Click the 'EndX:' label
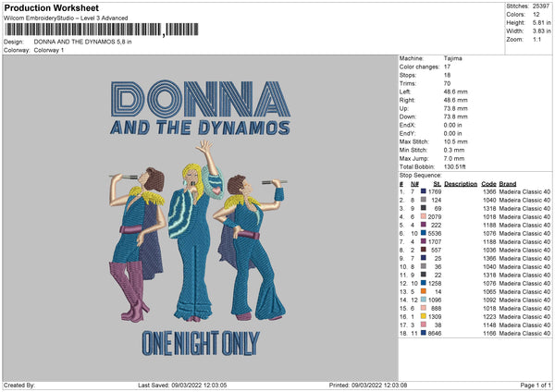 pos(407,125)
